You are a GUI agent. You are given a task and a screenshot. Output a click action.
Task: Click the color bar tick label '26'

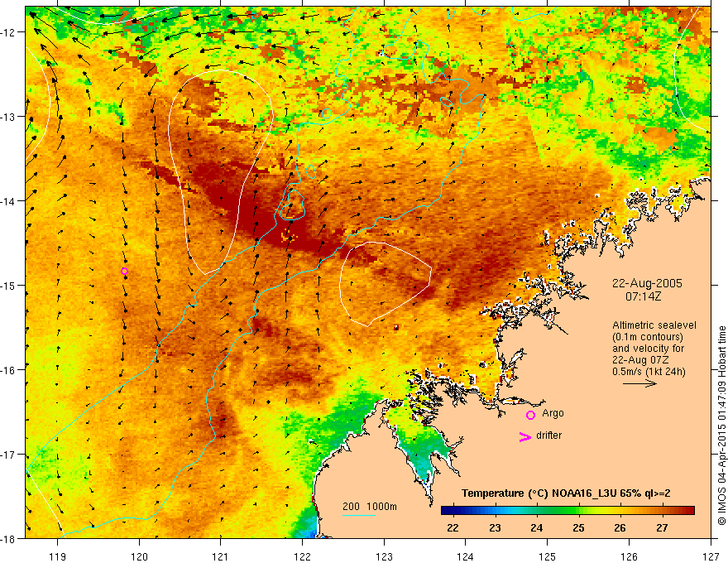620,527
